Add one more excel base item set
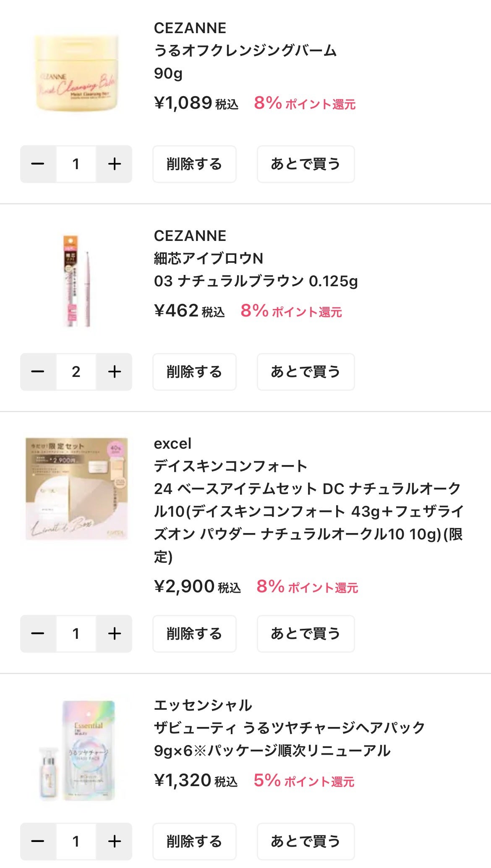 (x=114, y=634)
